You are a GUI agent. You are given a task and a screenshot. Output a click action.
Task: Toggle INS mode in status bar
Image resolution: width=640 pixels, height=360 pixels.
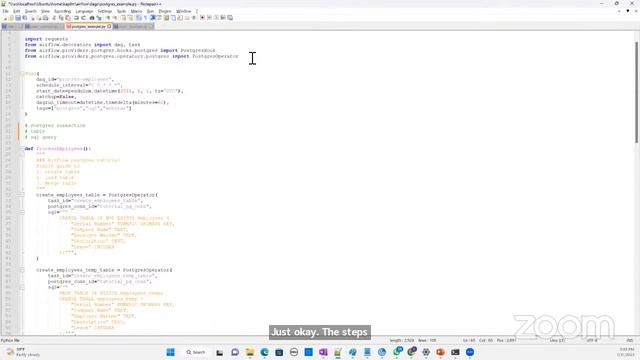point(630,340)
